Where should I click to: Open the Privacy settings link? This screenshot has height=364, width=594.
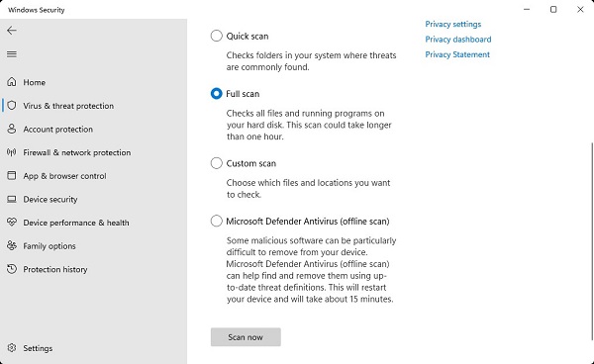point(453,24)
